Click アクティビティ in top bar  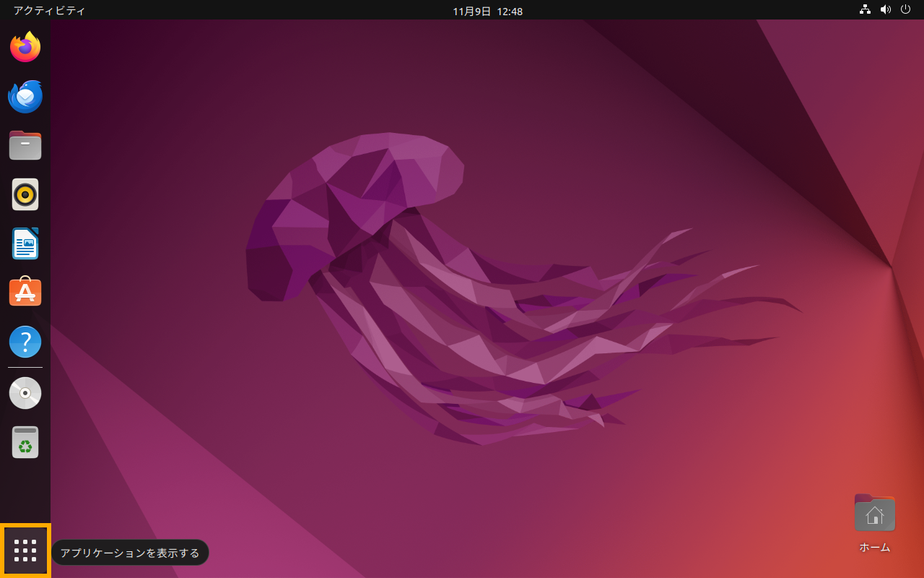(49, 11)
